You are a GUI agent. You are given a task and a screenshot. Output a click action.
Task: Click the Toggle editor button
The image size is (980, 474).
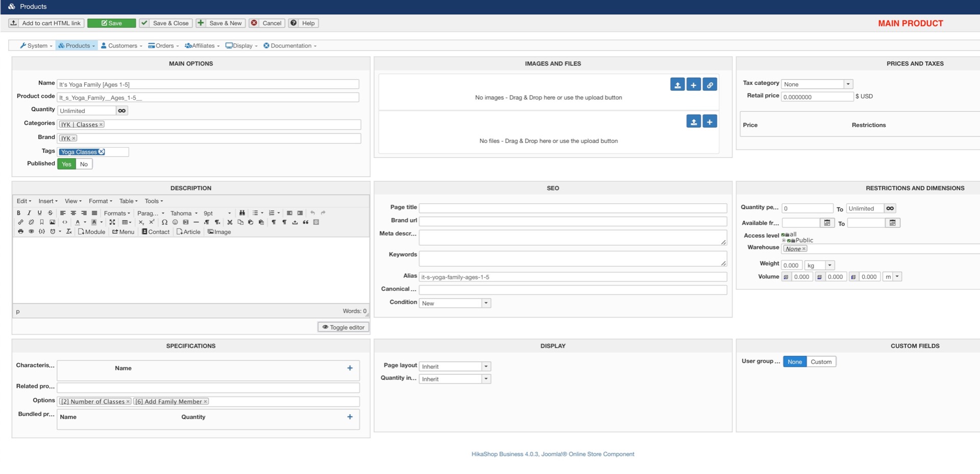tap(343, 327)
